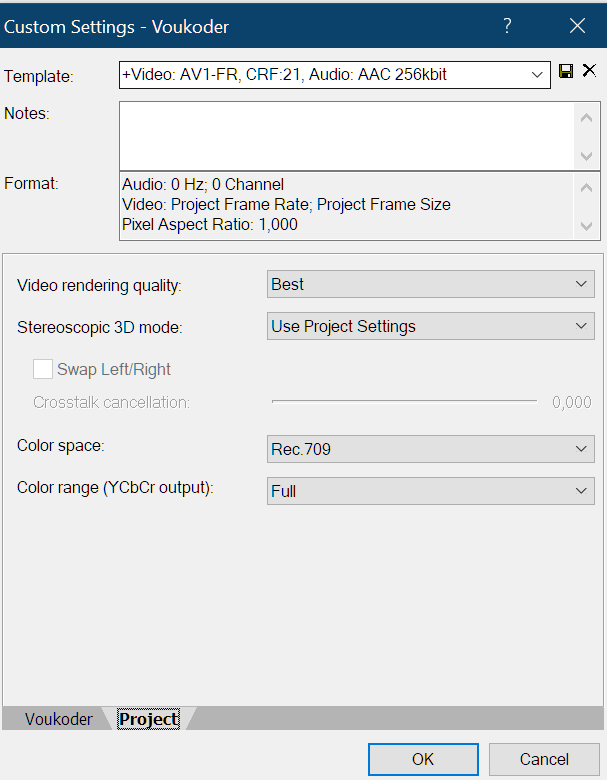Select the Project tab
The image size is (607, 780).
(x=148, y=719)
